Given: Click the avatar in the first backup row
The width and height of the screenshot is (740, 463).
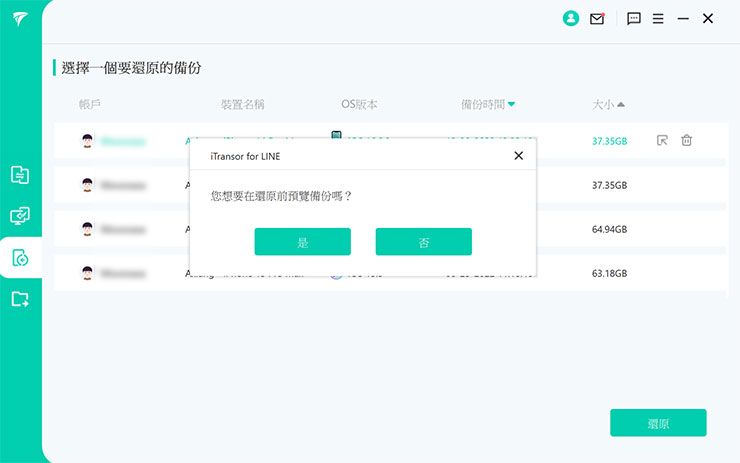Looking at the screenshot, I should 87,141.
